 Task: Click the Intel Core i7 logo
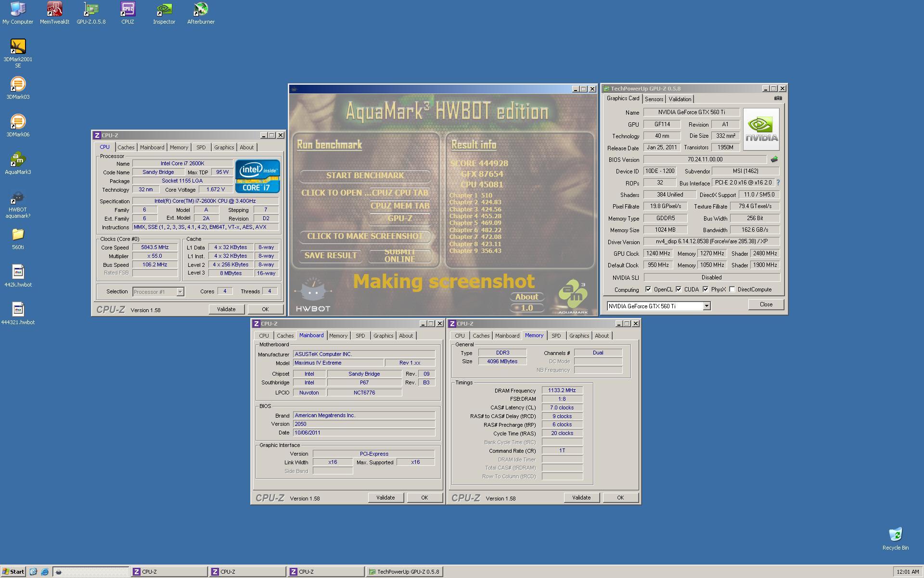click(x=257, y=176)
